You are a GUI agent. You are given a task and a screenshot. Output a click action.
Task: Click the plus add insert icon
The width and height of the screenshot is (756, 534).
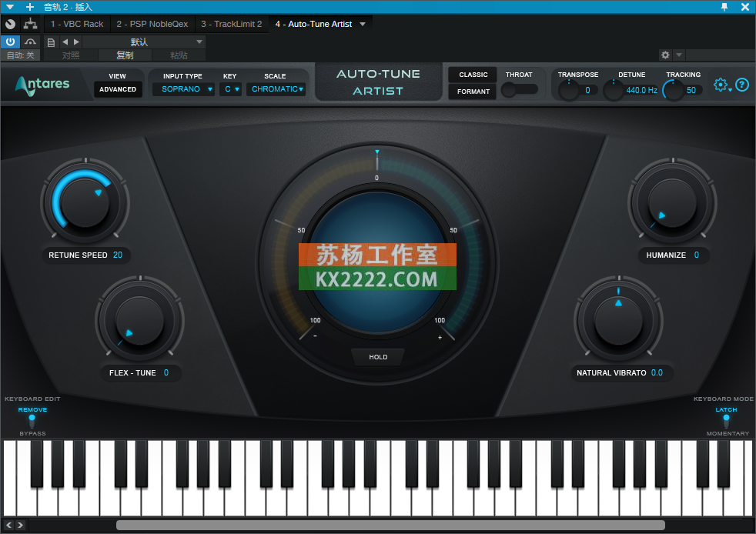coord(30,7)
